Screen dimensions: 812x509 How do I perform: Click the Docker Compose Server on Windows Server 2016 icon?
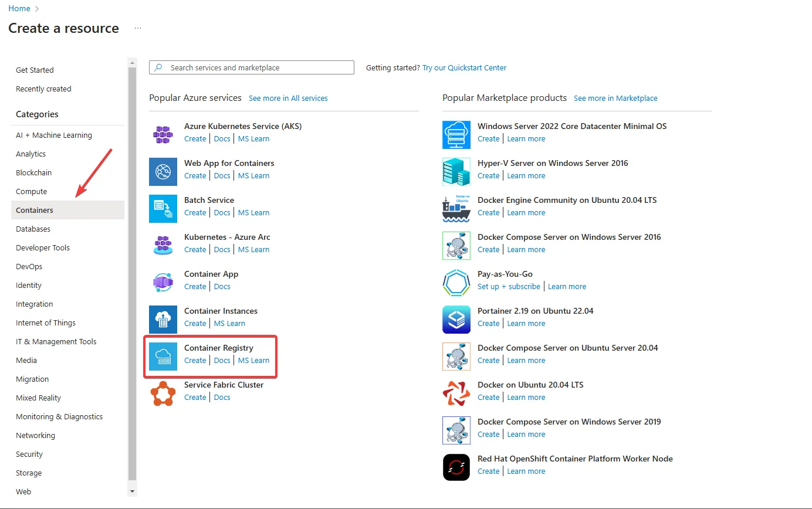456,246
